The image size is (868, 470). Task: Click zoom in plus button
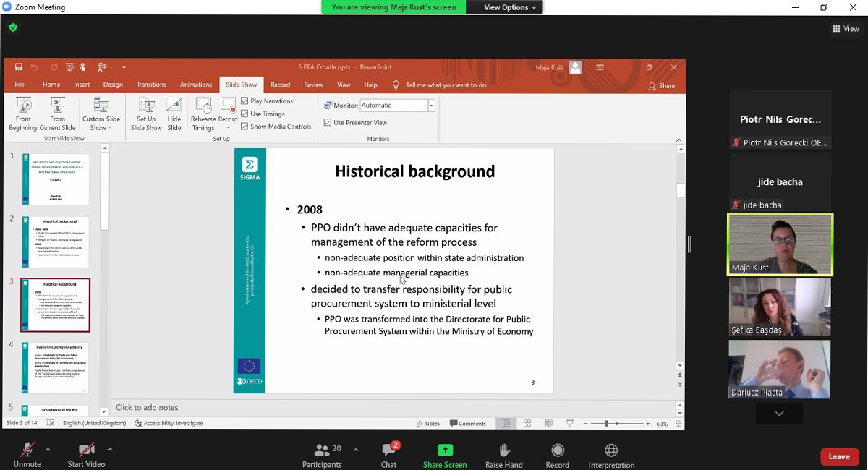point(648,424)
